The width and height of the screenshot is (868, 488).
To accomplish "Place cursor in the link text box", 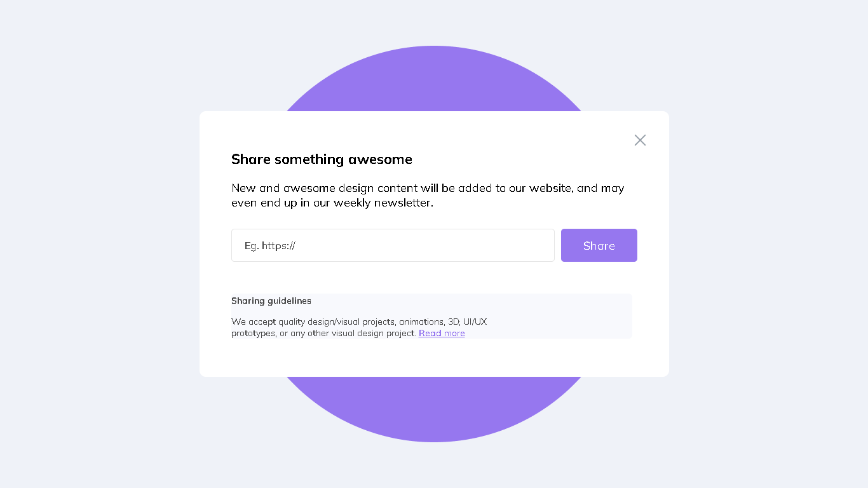I will coord(393,245).
